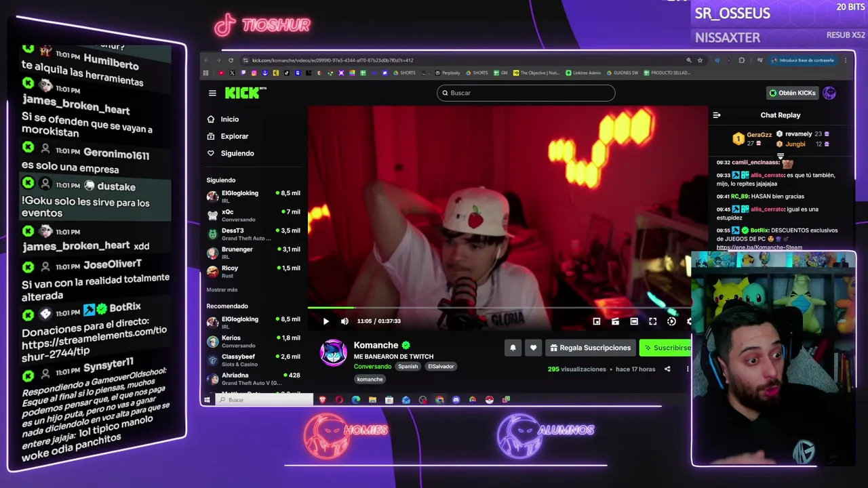Click the BotRix username in chat replay
The image size is (868, 488).
[x=759, y=230]
